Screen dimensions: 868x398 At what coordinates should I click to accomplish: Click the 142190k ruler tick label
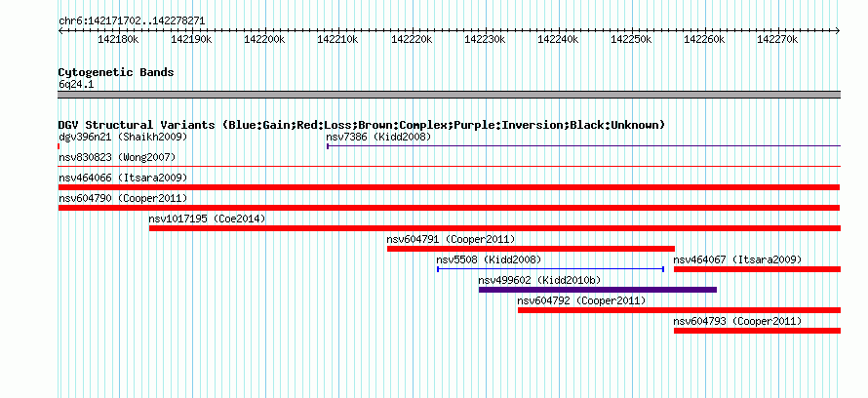[192, 40]
